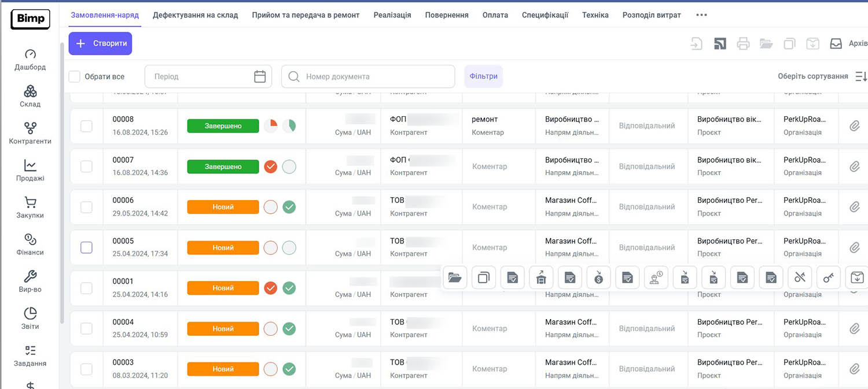Image resolution: width=868 pixels, height=389 pixels.
Task: Open the Архів inbox icon
Action: (836, 43)
